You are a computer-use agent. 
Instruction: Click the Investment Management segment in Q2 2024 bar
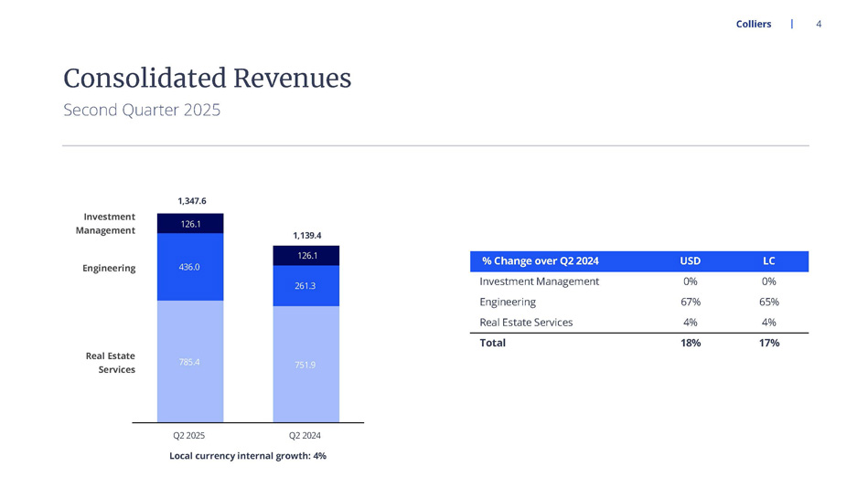[305, 256]
